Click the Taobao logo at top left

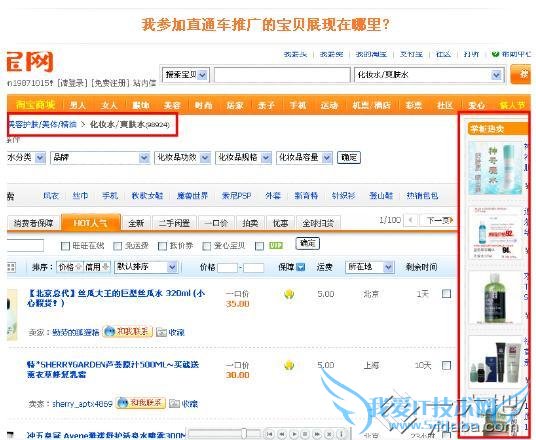[x=30, y=62]
